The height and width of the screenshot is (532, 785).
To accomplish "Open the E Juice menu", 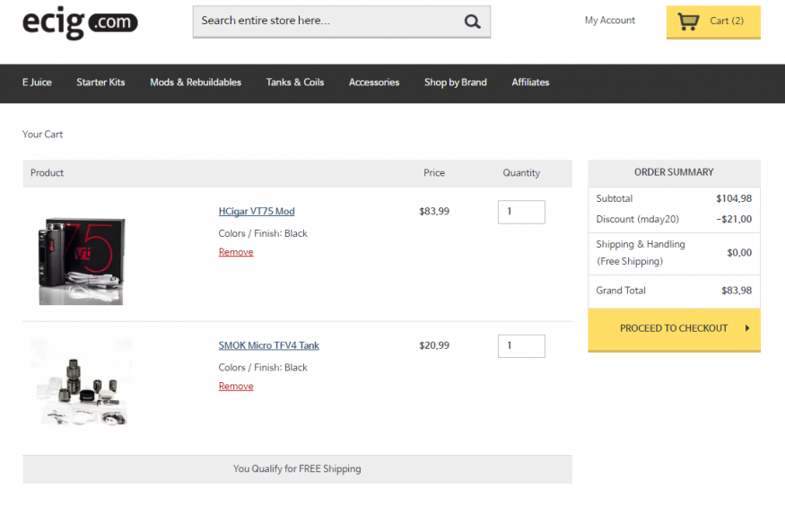I will [x=37, y=83].
